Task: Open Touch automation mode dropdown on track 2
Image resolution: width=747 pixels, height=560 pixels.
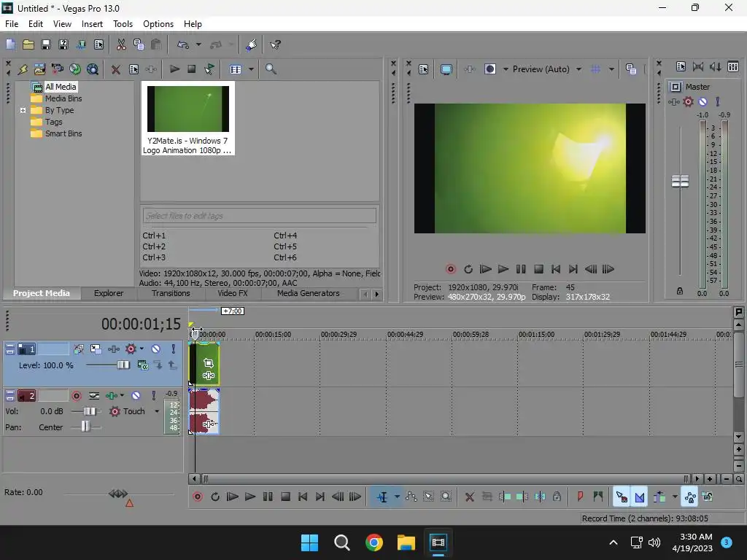Action: pos(157,411)
